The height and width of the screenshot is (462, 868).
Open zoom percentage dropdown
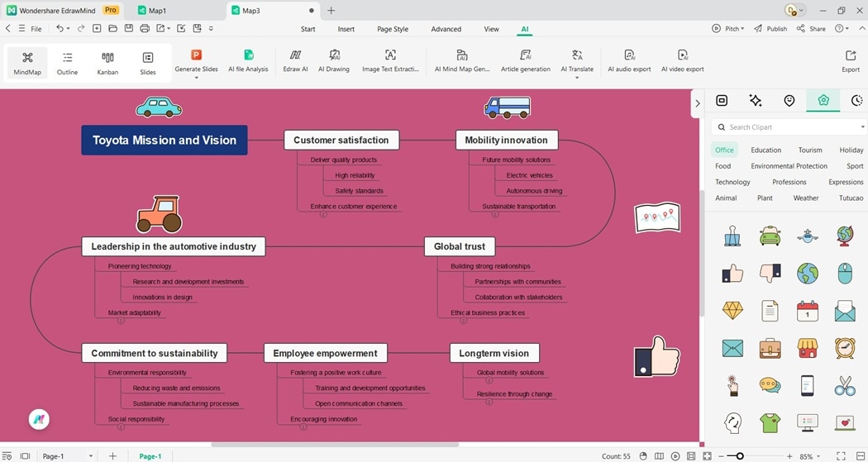click(x=818, y=456)
